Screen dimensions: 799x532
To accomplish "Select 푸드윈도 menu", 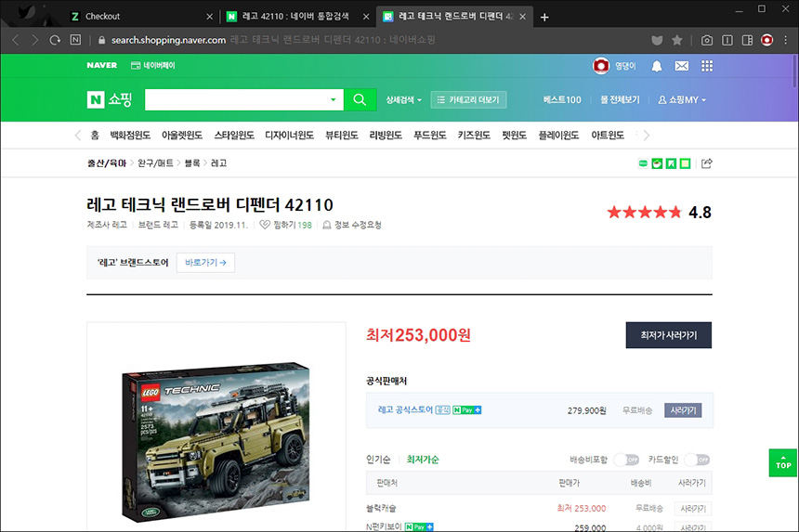I will tap(429, 136).
